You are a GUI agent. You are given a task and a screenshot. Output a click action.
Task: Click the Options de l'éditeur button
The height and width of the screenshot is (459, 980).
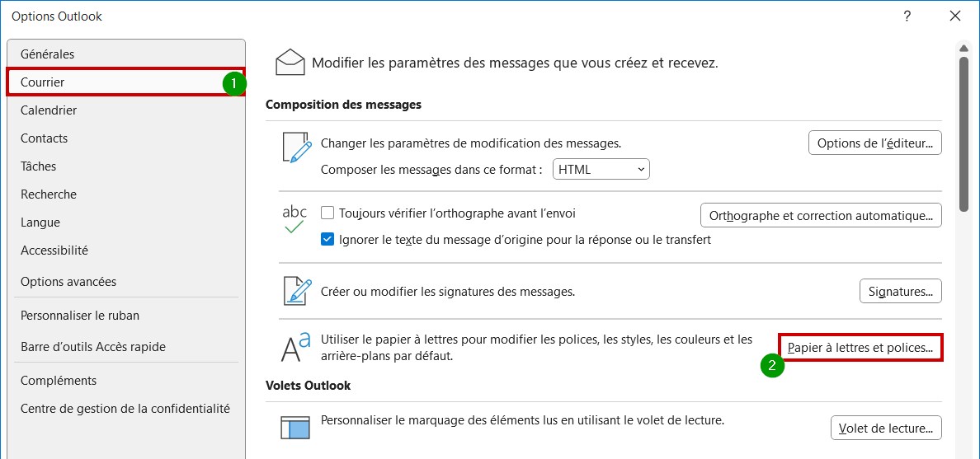(x=875, y=143)
